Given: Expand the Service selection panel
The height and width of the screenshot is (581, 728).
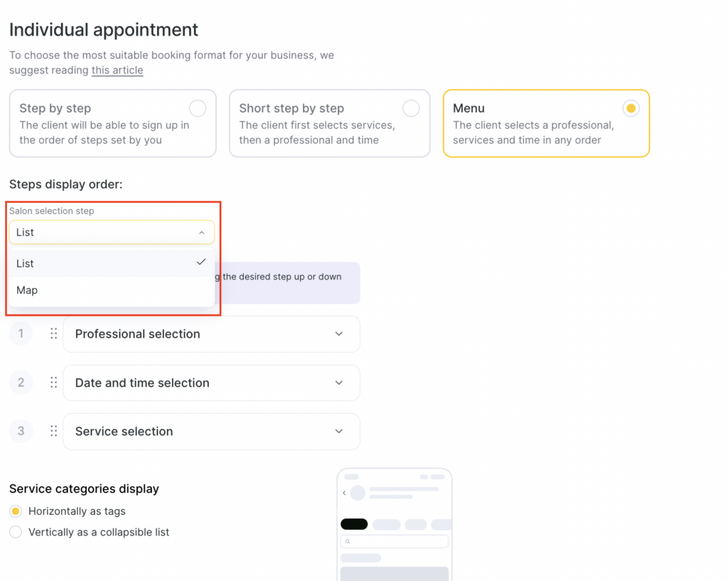Looking at the screenshot, I should pos(339,431).
